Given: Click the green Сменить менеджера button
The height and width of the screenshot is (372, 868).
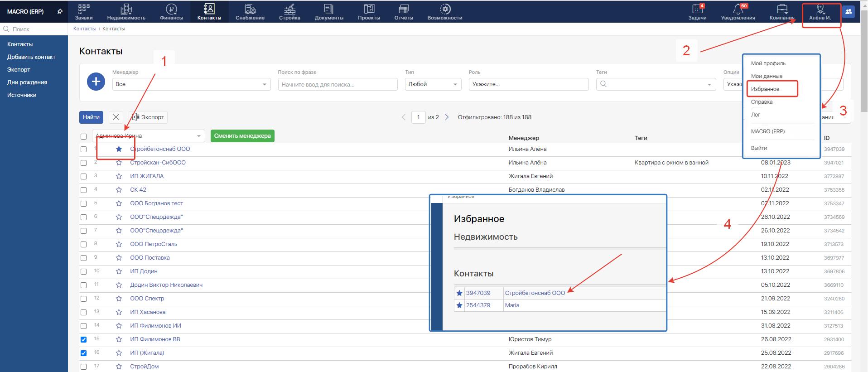Looking at the screenshot, I should (x=242, y=136).
